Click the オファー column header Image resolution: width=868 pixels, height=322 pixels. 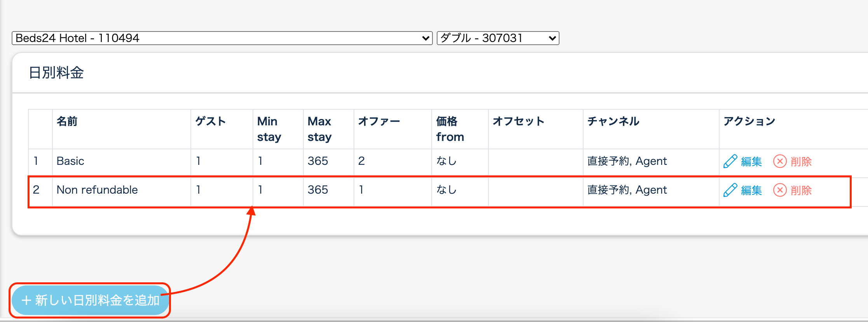coord(379,121)
